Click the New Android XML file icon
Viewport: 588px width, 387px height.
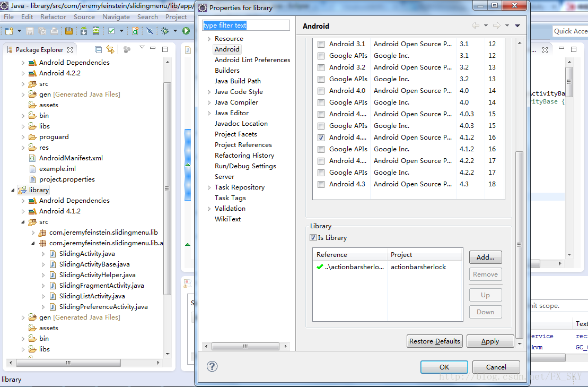click(x=135, y=31)
